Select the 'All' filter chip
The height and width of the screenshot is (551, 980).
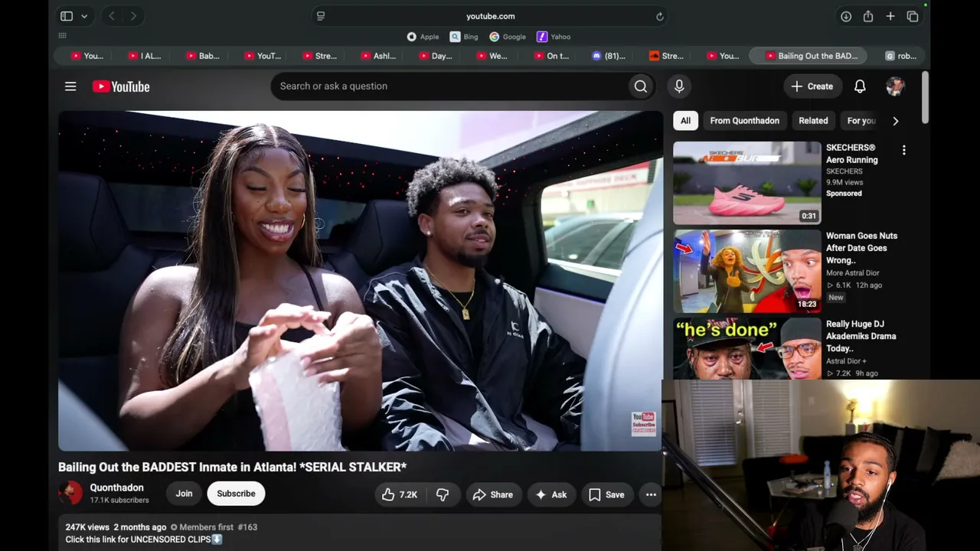(x=685, y=121)
